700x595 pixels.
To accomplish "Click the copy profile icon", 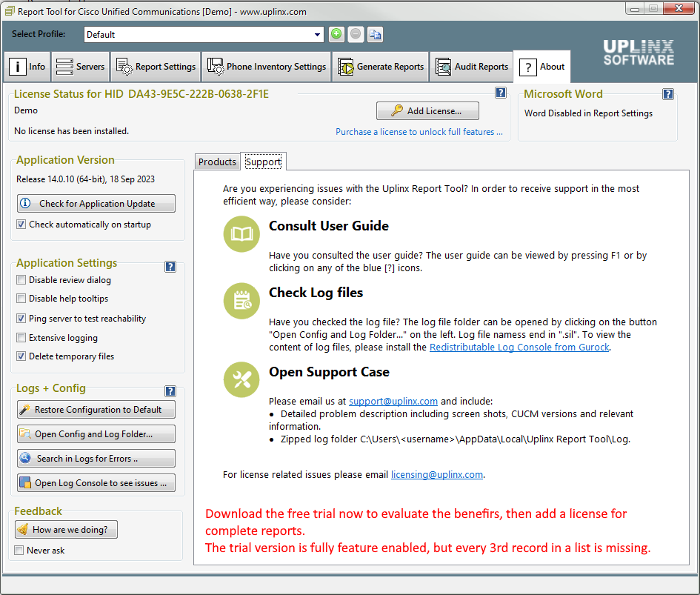I will click(x=375, y=34).
